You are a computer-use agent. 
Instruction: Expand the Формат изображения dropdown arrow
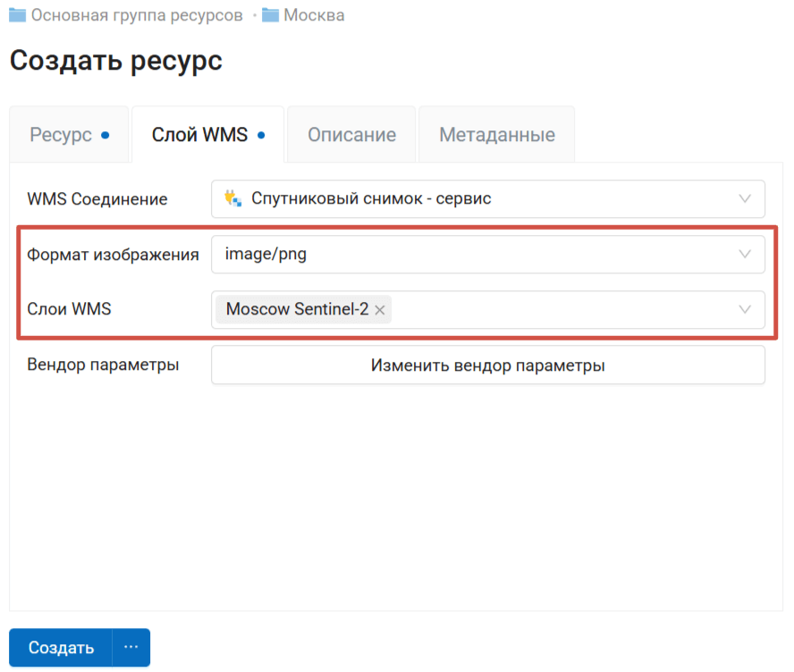pyautogui.click(x=745, y=254)
